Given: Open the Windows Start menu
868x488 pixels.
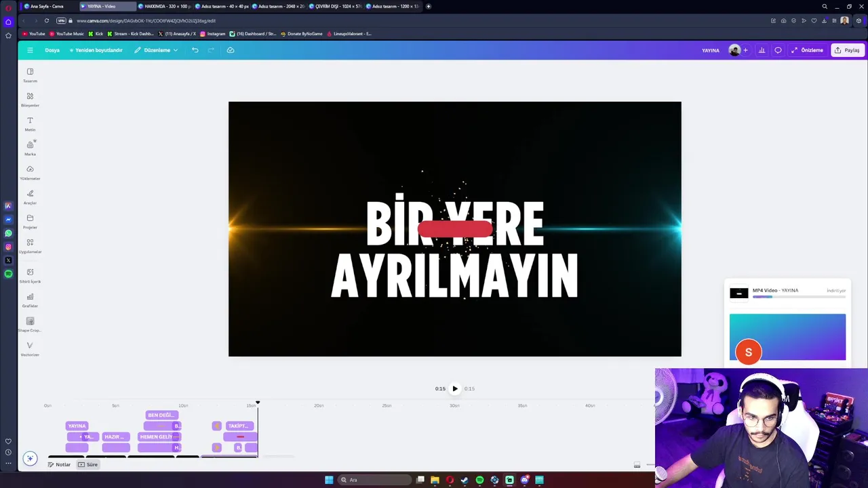Looking at the screenshot, I should pos(329,480).
